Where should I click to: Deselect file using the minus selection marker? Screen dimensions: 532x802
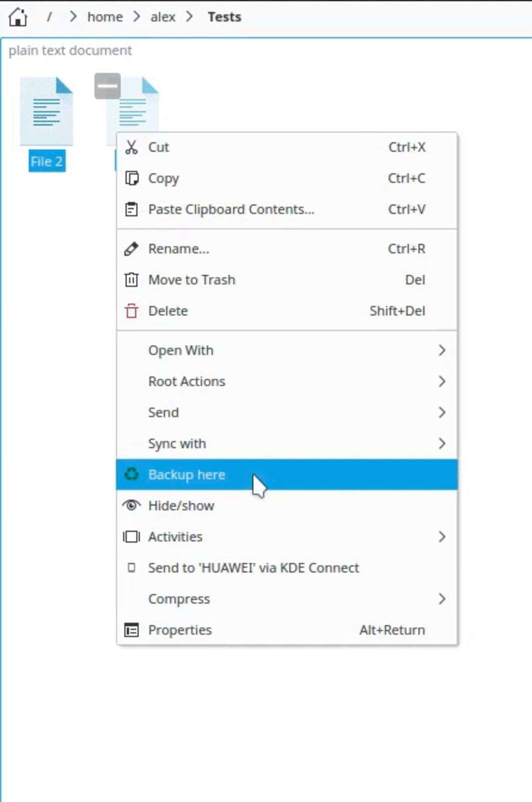pos(107,86)
